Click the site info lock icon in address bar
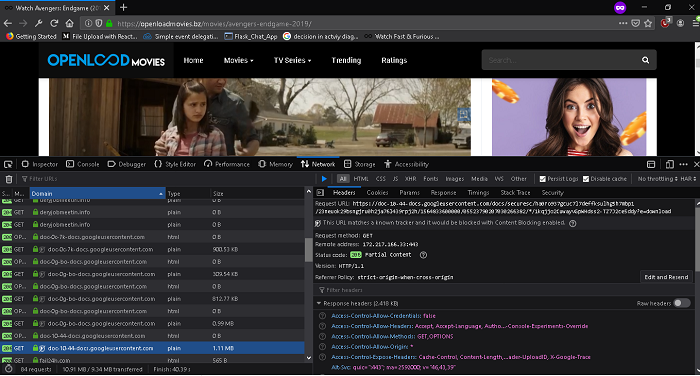This screenshot has height=376, width=700. 109,23
